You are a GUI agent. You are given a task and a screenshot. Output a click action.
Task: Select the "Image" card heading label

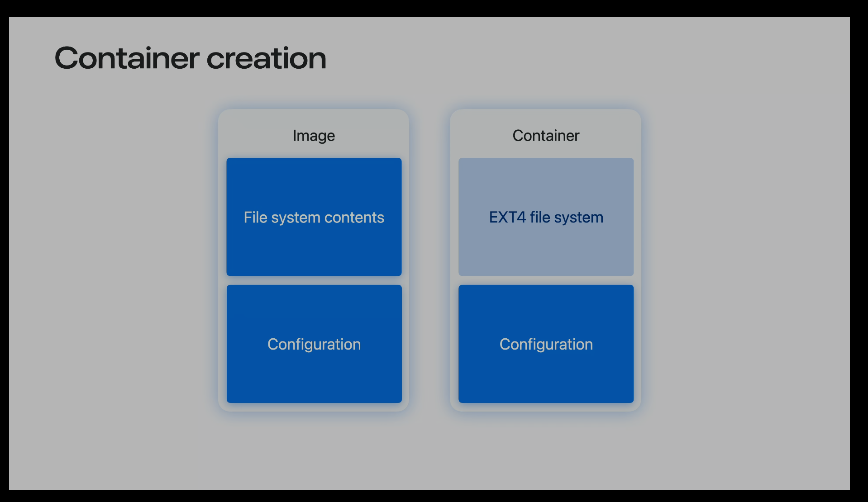(314, 136)
